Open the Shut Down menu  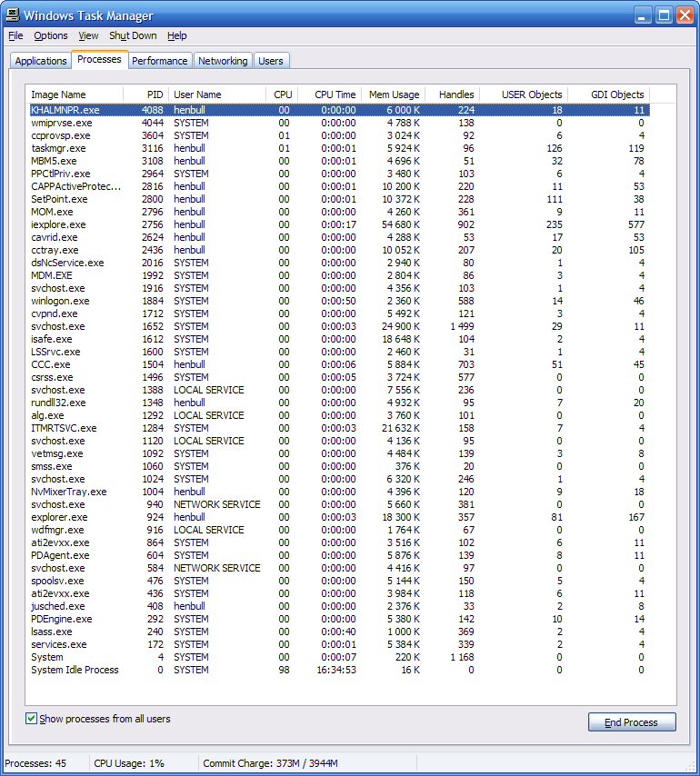[x=133, y=35]
